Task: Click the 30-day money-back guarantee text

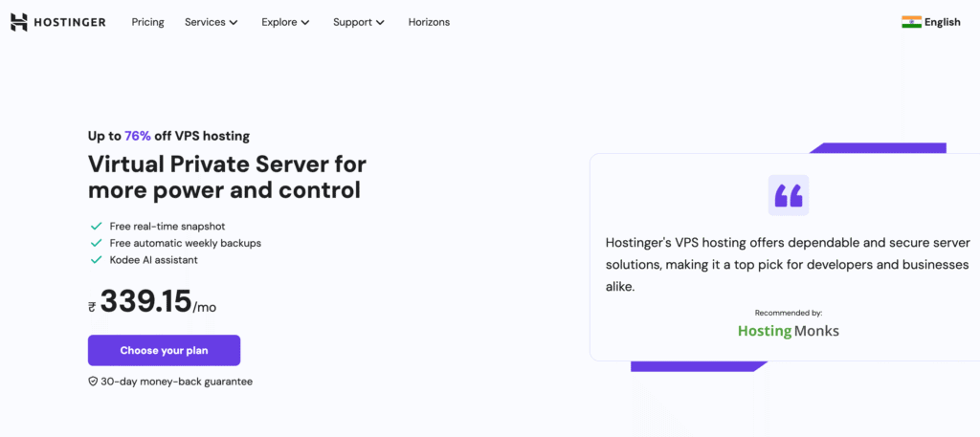Action: point(176,381)
